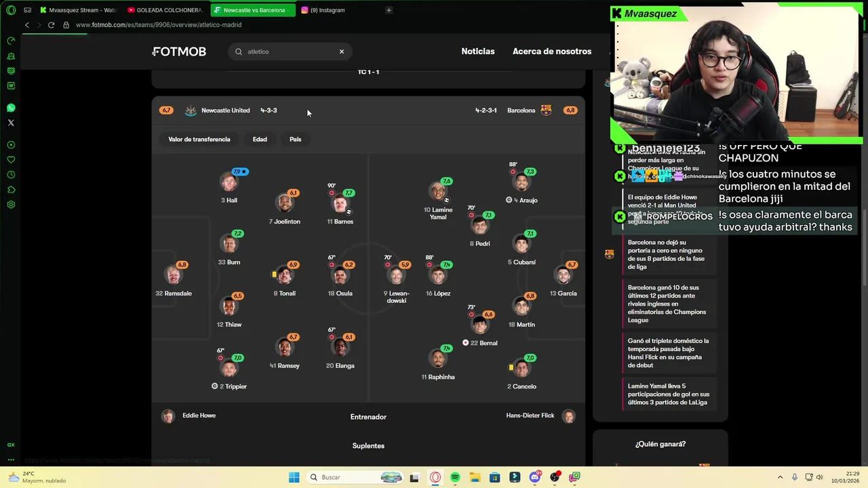Viewport: 868px width, 488px height.
Task: Click the browser address bar URL
Action: coord(159,25)
